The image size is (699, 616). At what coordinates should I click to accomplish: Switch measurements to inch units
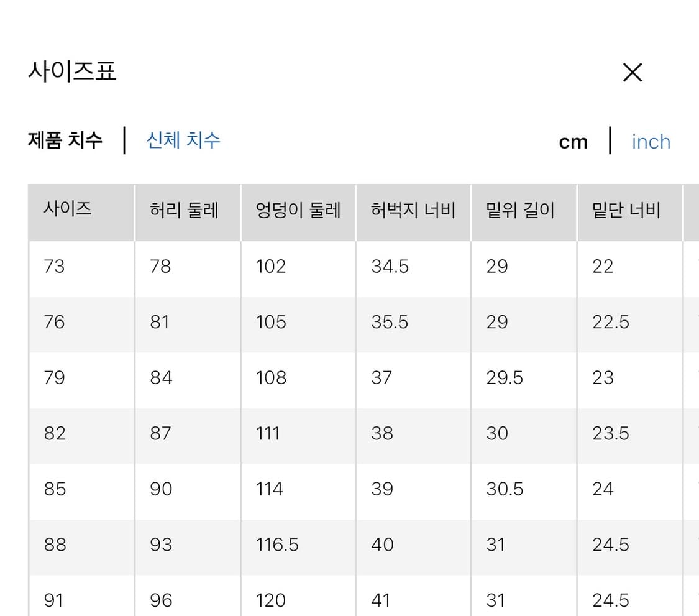pos(651,142)
